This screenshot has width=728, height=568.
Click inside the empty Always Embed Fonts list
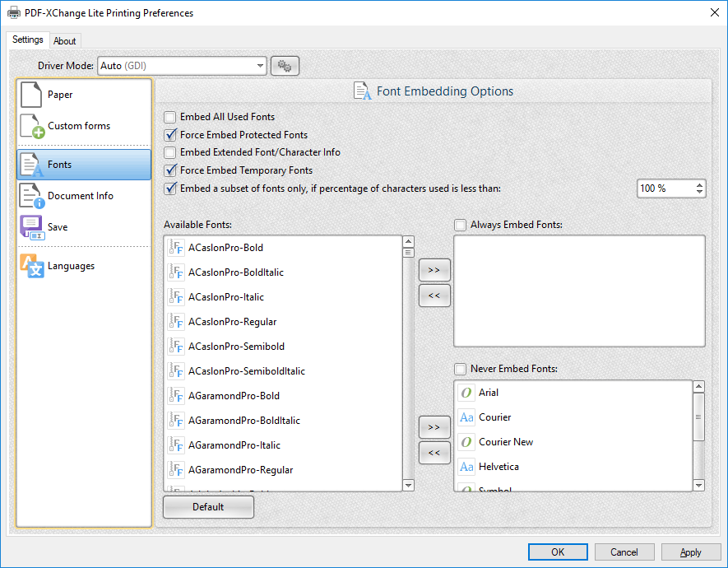pyautogui.click(x=579, y=291)
